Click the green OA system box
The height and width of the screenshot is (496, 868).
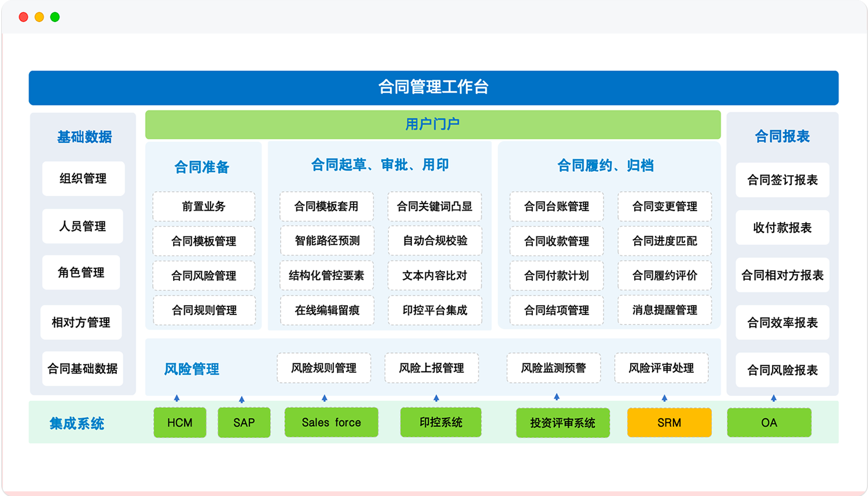click(769, 423)
